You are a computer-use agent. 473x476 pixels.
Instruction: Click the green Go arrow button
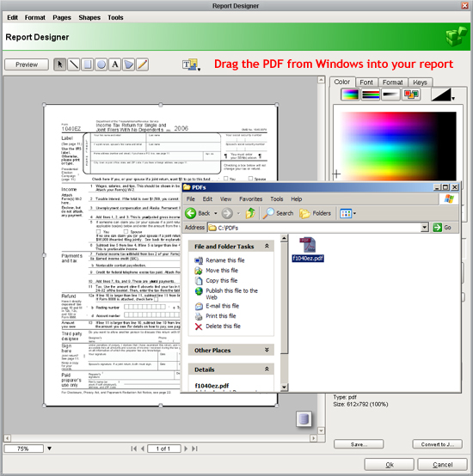point(437,228)
